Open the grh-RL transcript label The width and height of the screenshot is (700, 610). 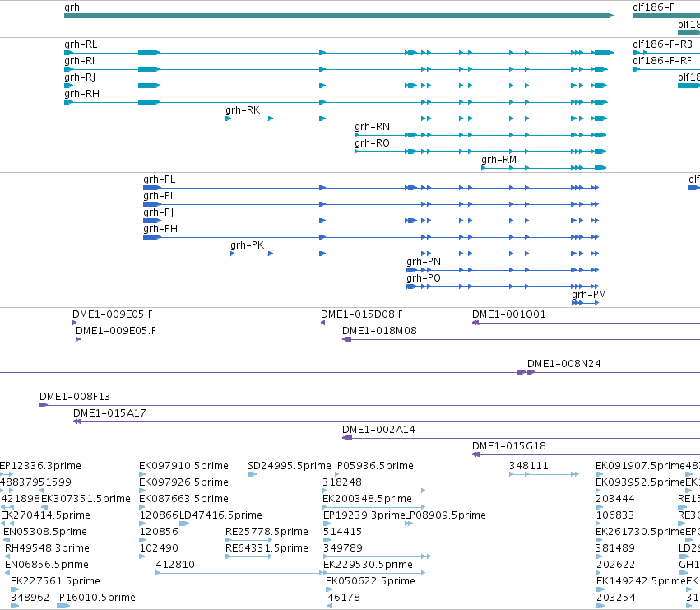point(81,44)
